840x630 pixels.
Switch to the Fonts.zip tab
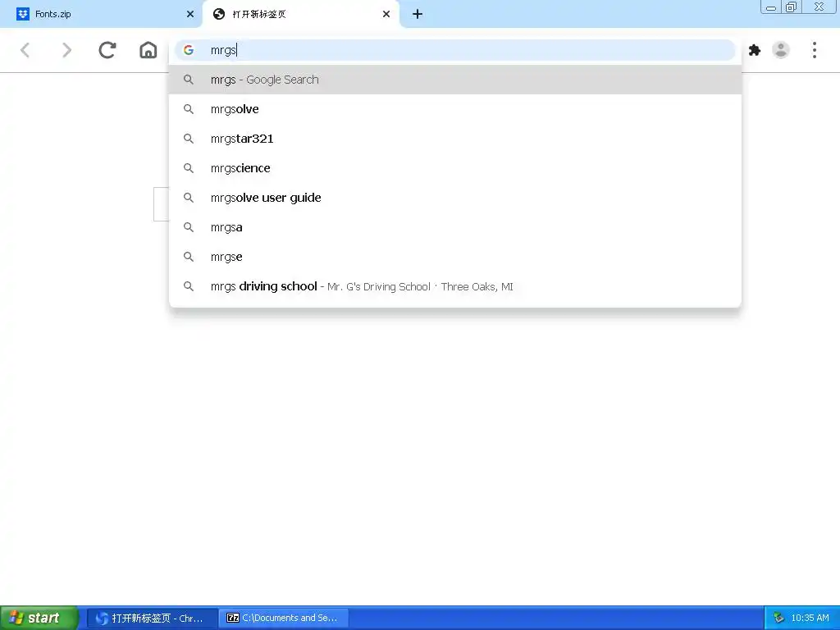[x=101, y=14]
